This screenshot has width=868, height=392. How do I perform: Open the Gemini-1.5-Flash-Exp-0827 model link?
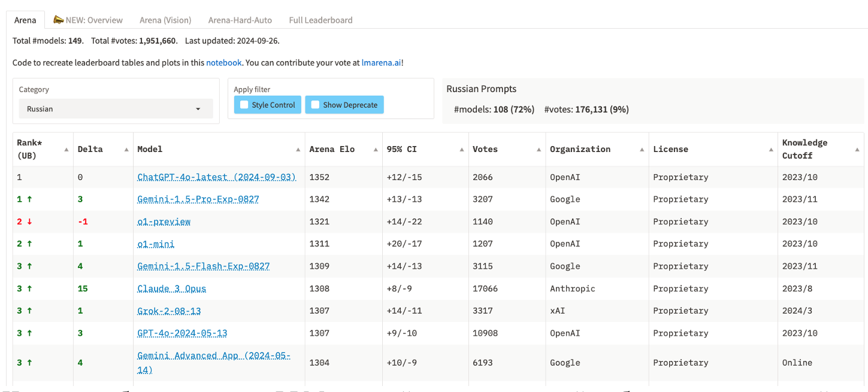(204, 266)
